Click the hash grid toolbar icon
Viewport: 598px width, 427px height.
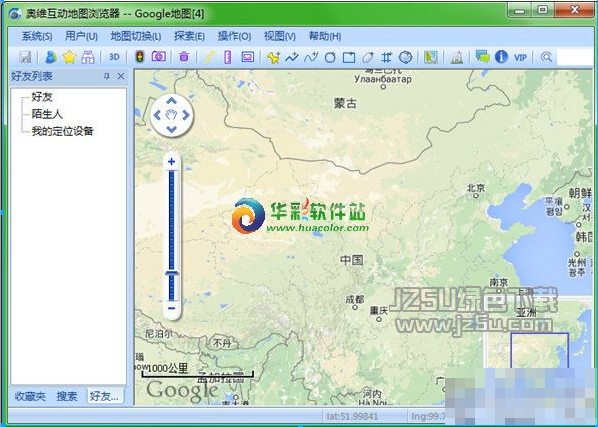(x=387, y=58)
